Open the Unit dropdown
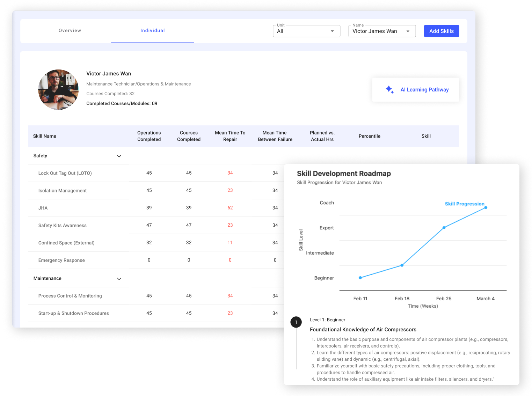Image resolution: width=532 pixels, height=396 pixels. click(306, 31)
